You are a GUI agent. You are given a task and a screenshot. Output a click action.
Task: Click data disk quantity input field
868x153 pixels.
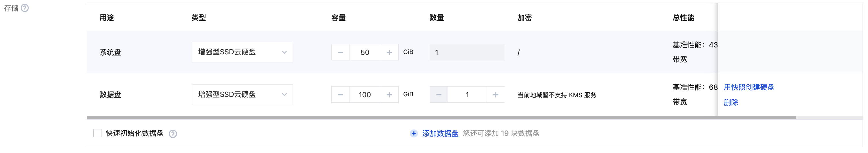(467, 95)
